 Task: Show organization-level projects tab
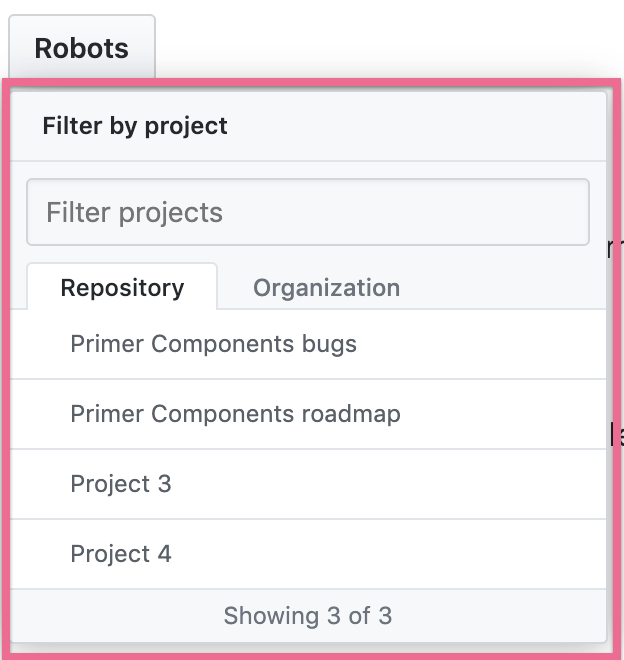tap(326, 288)
